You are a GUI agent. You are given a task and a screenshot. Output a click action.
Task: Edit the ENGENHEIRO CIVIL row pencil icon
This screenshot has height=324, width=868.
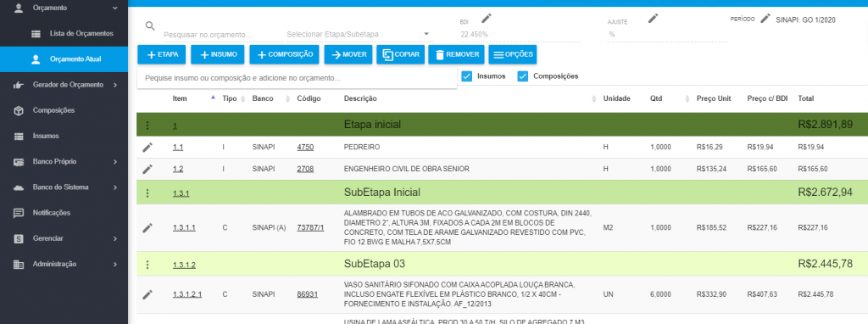(x=147, y=169)
